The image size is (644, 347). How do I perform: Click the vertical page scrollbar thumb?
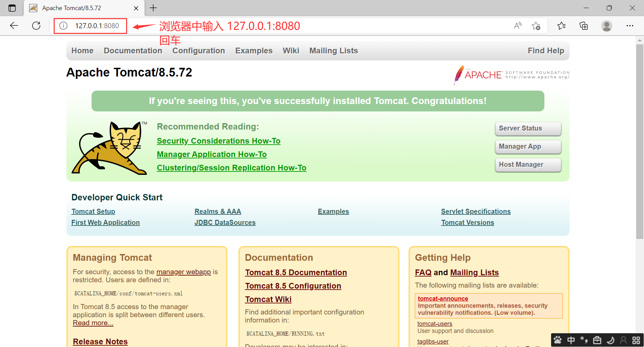tap(640, 142)
